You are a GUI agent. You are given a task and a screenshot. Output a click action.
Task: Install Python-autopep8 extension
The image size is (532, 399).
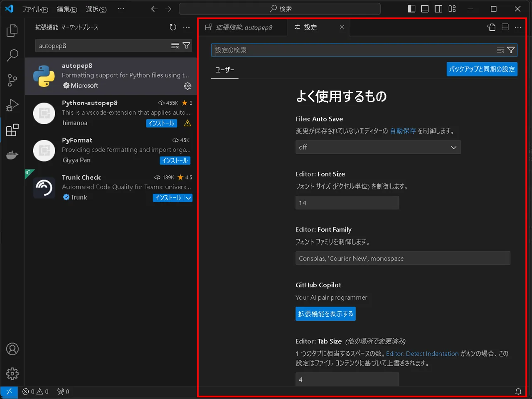point(162,123)
